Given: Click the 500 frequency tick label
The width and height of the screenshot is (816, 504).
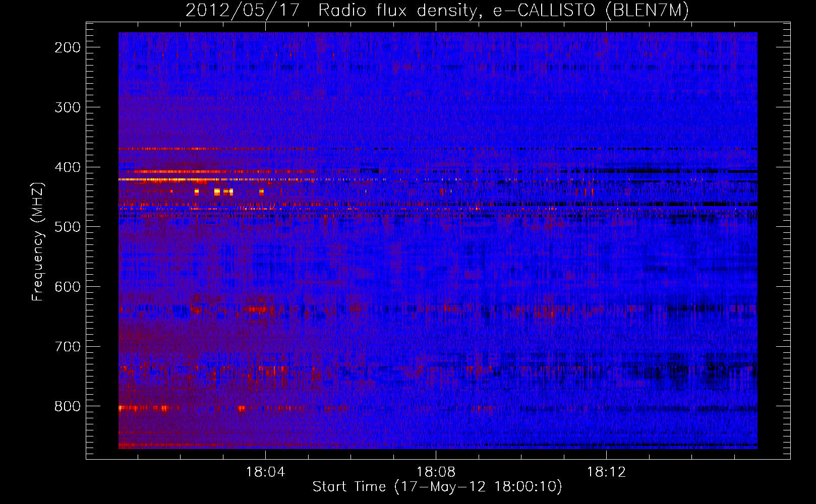Looking at the screenshot, I should [68, 227].
